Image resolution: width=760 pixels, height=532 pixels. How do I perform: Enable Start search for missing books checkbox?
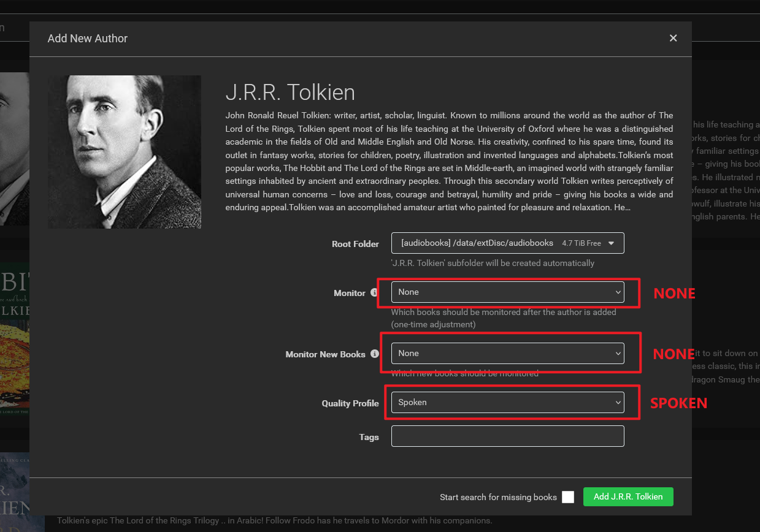pyautogui.click(x=568, y=497)
